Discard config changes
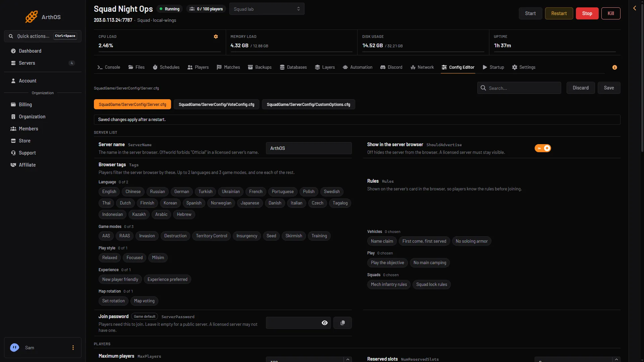The height and width of the screenshot is (362, 644). 581,88
